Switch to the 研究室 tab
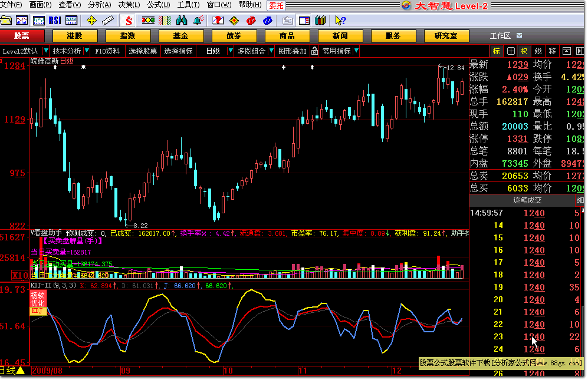 pos(446,35)
